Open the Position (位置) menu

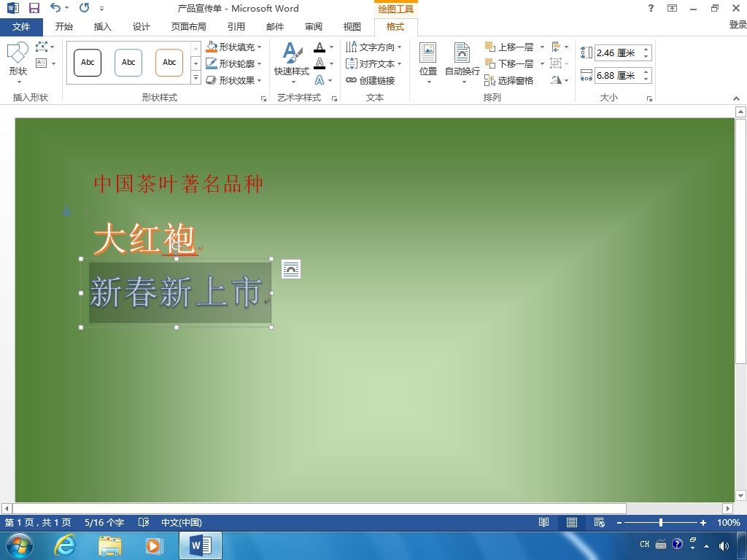click(x=427, y=63)
